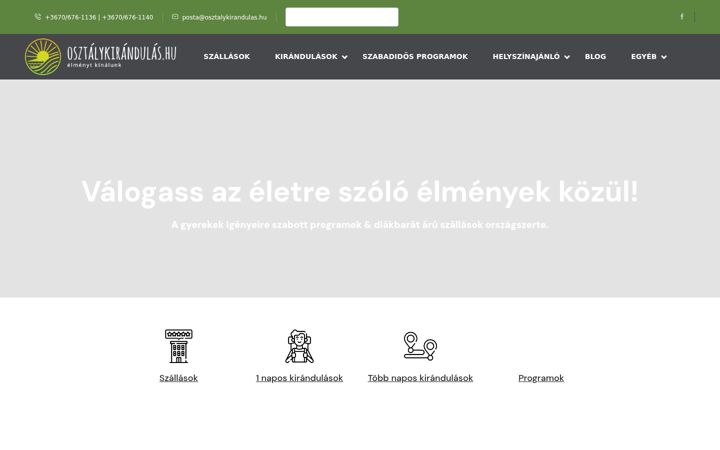The image size is (720, 450).
Task: Expand the Kirándulások menu chevron
Action: (x=345, y=57)
